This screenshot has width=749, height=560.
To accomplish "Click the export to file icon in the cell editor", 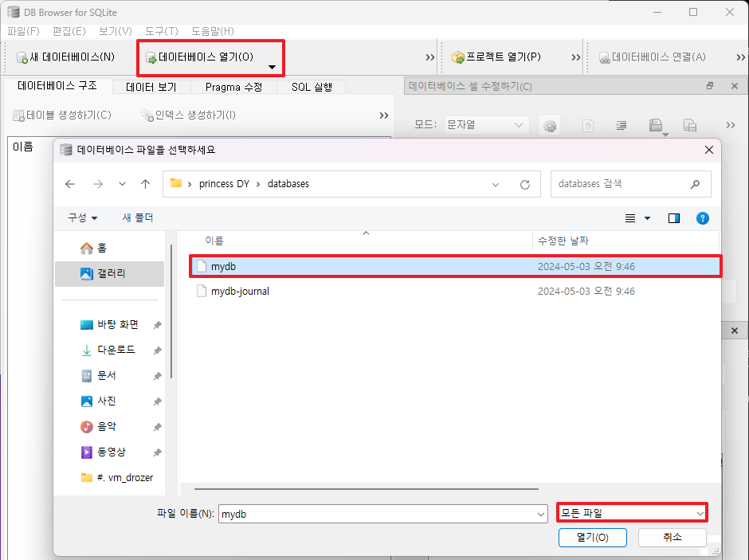I will [690, 125].
